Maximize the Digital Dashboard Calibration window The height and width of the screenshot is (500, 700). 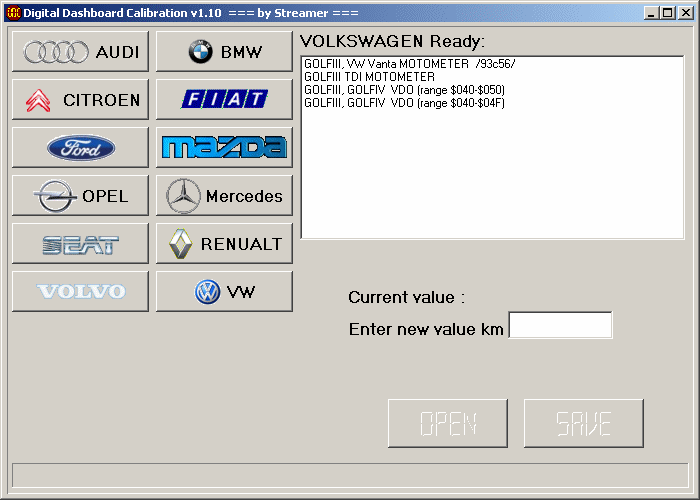667,13
